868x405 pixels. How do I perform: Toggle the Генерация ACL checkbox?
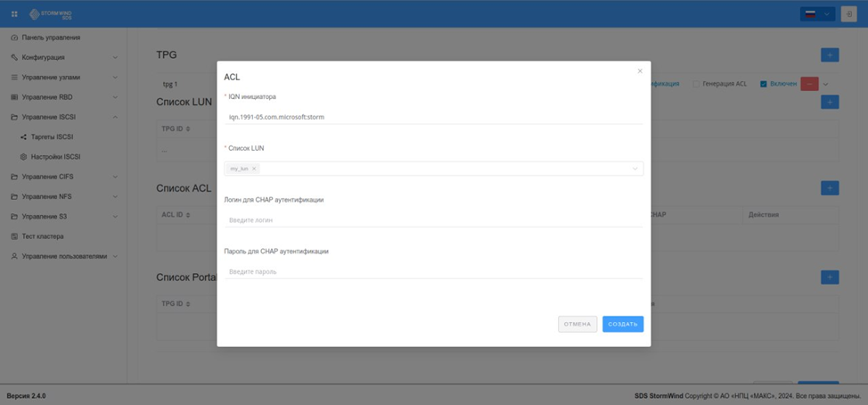click(696, 84)
